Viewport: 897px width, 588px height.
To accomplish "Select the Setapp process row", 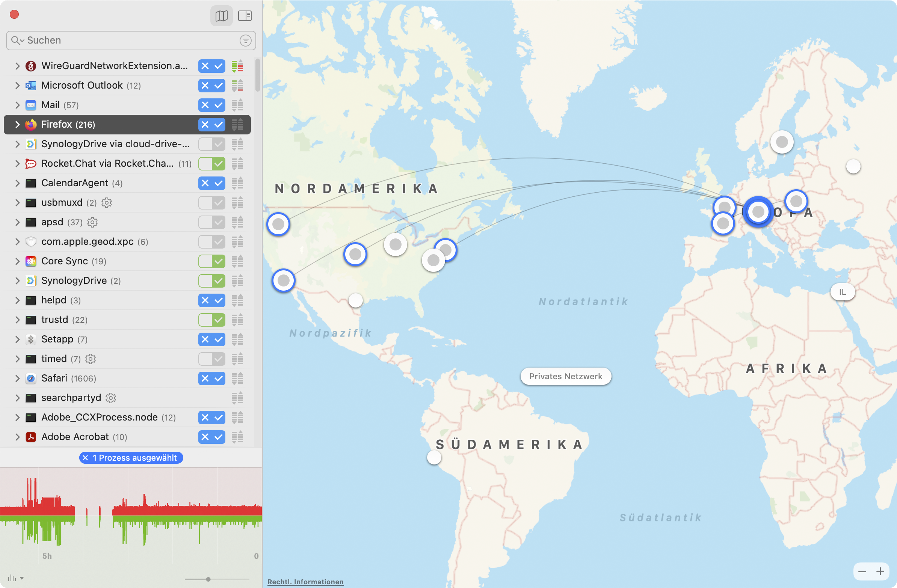I will click(57, 339).
